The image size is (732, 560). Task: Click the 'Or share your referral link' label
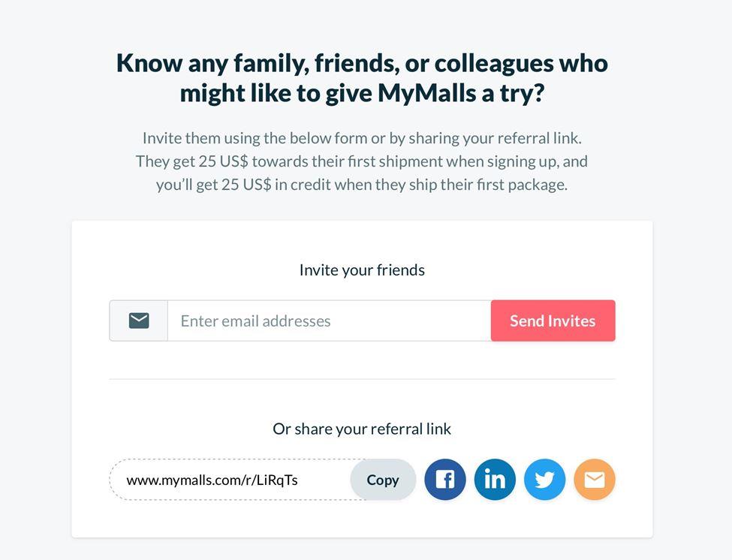(362, 429)
